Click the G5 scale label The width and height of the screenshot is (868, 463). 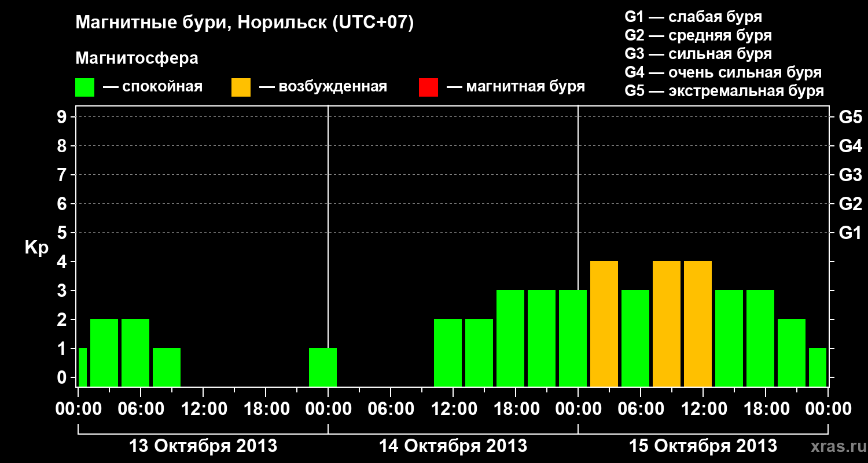(x=850, y=117)
